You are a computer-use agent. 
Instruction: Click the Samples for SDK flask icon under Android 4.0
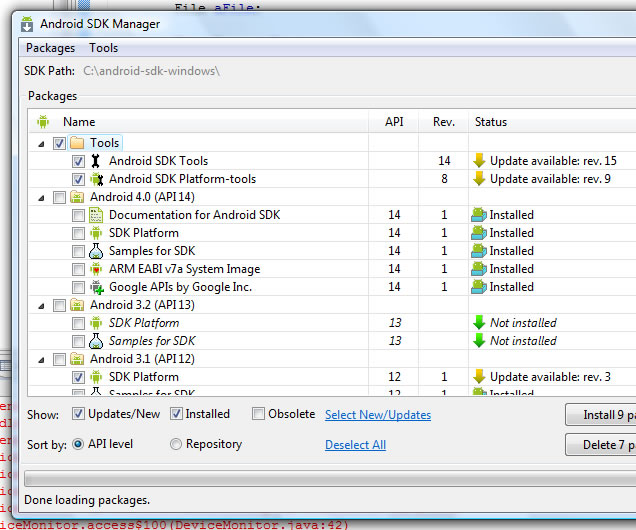(x=96, y=251)
